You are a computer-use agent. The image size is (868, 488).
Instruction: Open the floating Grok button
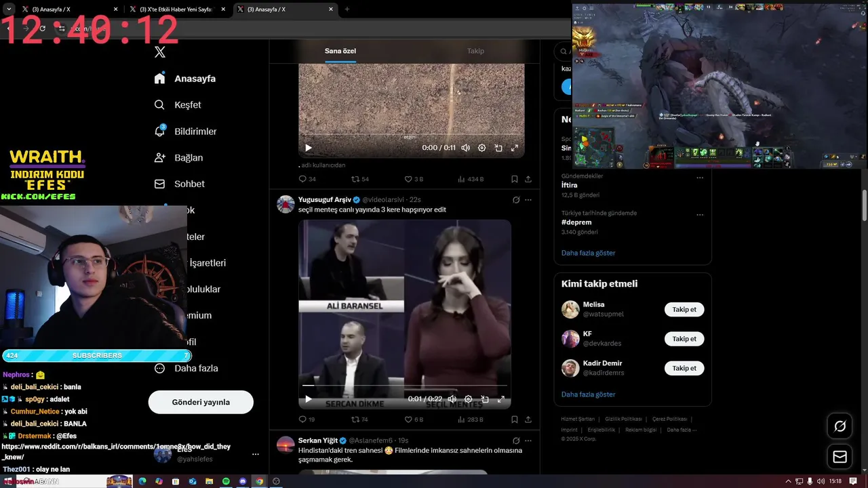(840, 426)
